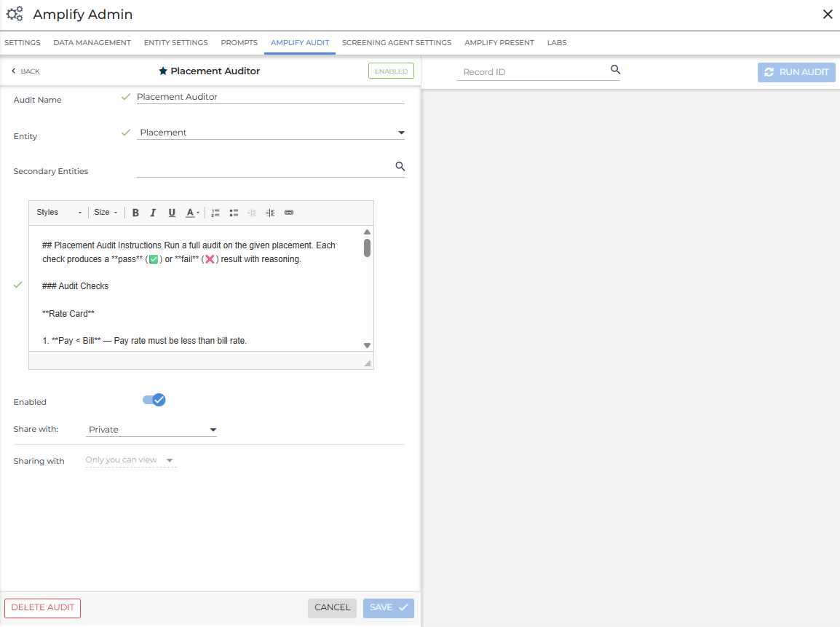
Task: Edit the Audit Name text field
Action: click(x=271, y=97)
